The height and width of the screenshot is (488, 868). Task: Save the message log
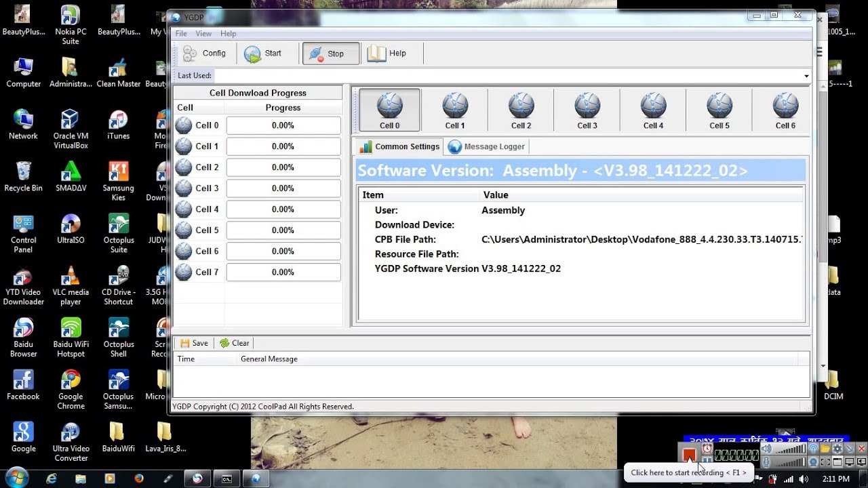tap(195, 343)
